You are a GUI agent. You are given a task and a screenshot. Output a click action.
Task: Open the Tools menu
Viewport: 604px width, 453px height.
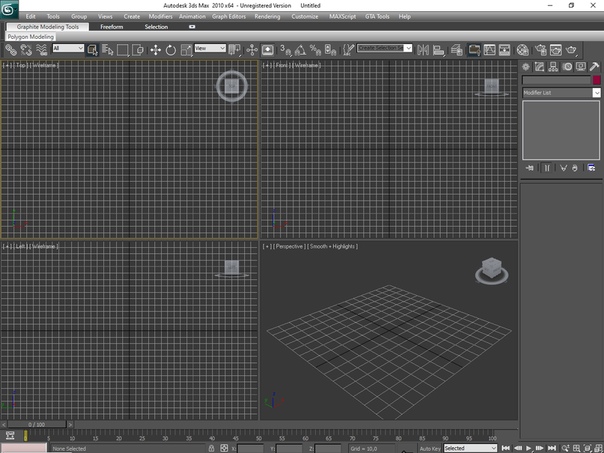[x=53, y=17]
